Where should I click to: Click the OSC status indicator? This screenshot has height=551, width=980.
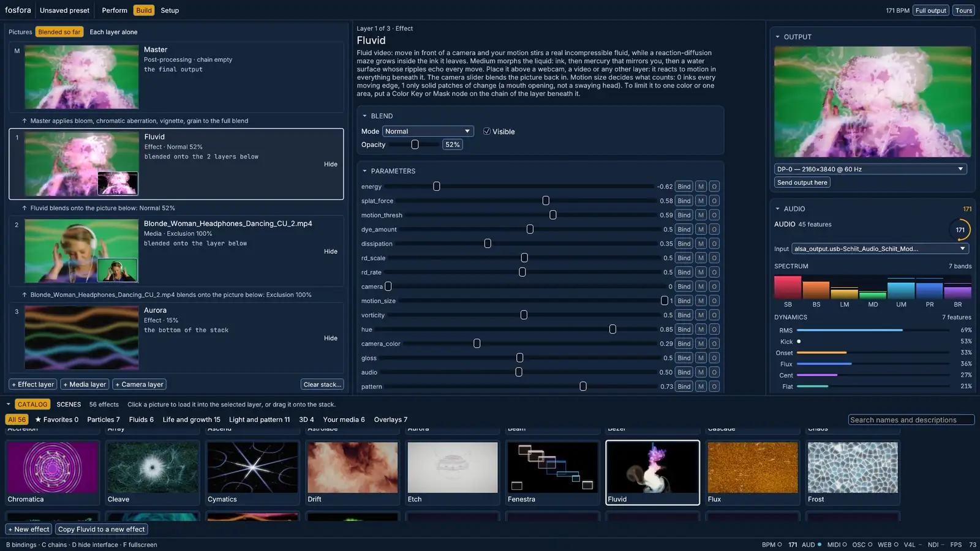coord(862,544)
